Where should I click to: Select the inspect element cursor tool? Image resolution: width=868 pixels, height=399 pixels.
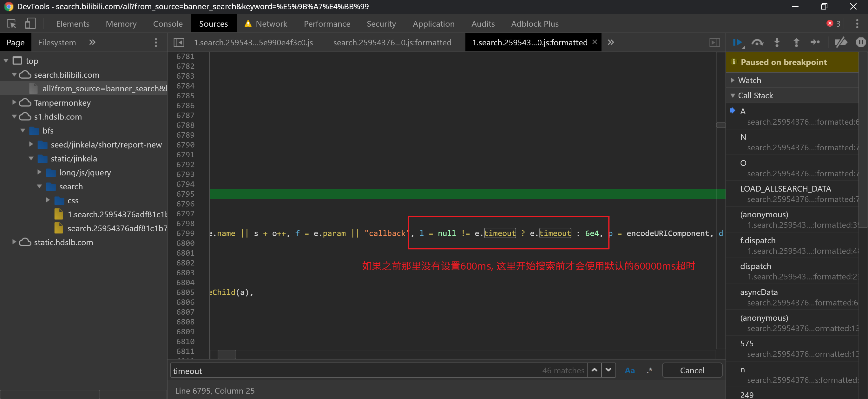11,23
